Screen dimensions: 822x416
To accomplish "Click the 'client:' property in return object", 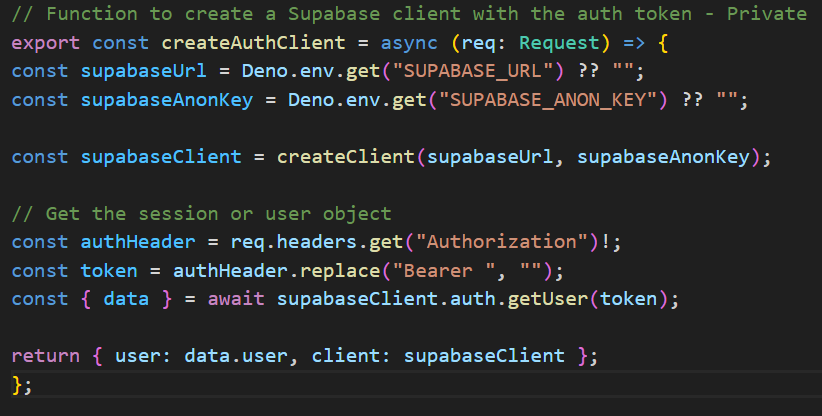I will click(351, 356).
